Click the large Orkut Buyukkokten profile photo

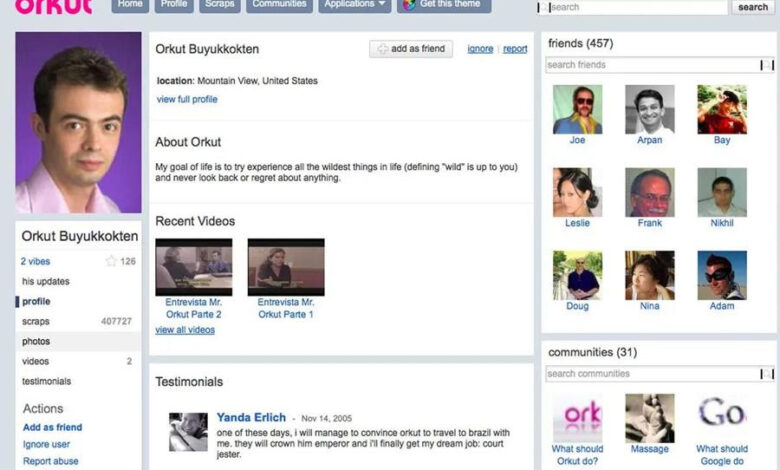coord(78,122)
